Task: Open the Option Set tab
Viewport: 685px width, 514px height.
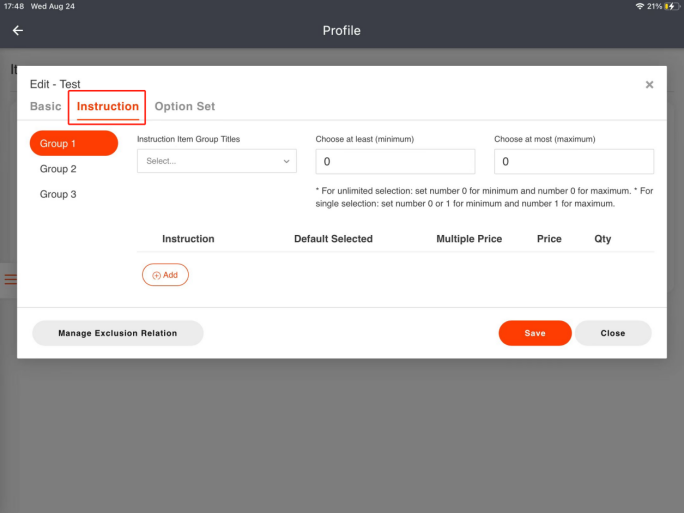Action: pos(185,106)
